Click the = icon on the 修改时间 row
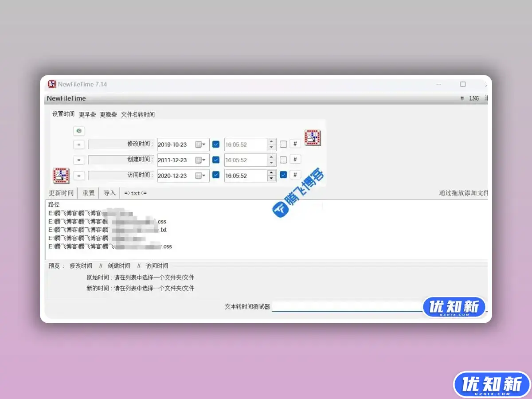The width and height of the screenshot is (532, 399). point(79,144)
